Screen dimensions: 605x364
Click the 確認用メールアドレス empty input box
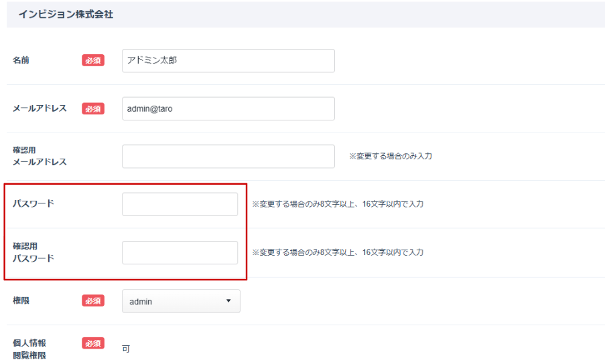coord(228,157)
